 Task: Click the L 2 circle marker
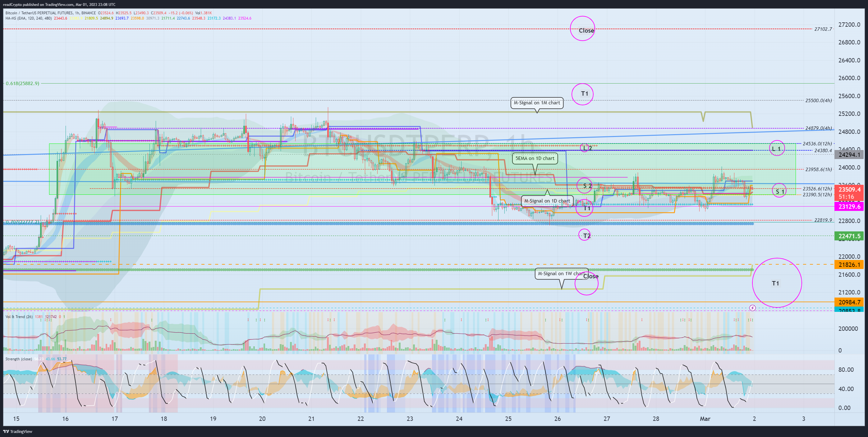pos(584,148)
